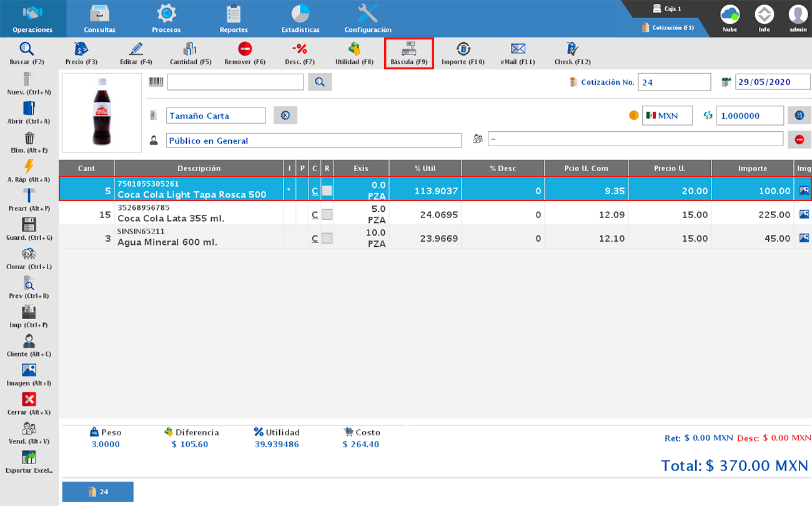Toggle R checkbox for Coca Cola Light row
This screenshot has height=506, width=812.
[327, 191]
